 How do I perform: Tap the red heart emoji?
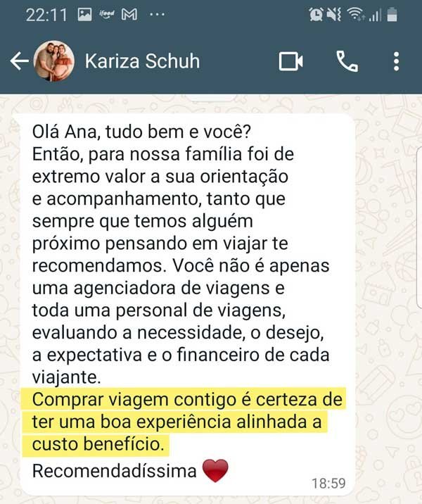click(215, 471)
